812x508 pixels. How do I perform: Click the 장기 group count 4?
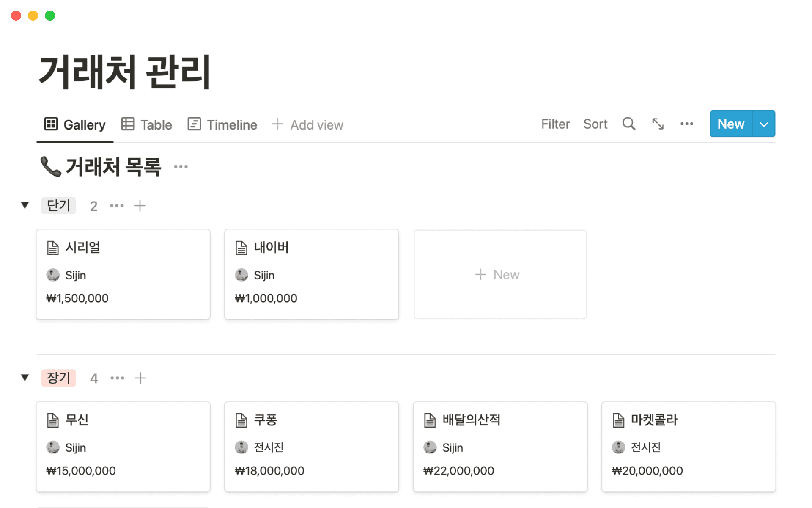(x=94, y=378)
